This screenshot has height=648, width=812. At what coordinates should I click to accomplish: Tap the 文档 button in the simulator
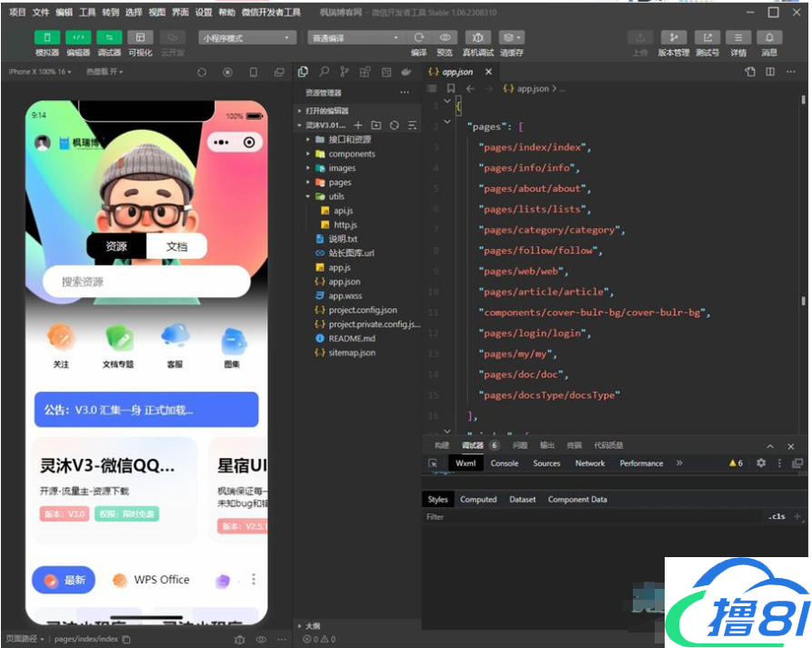[176, 246]
